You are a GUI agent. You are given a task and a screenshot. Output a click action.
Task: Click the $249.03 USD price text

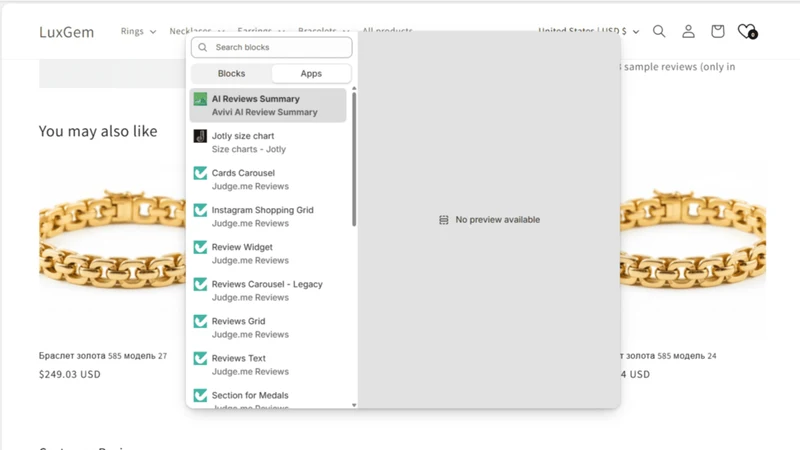[70, 374]
